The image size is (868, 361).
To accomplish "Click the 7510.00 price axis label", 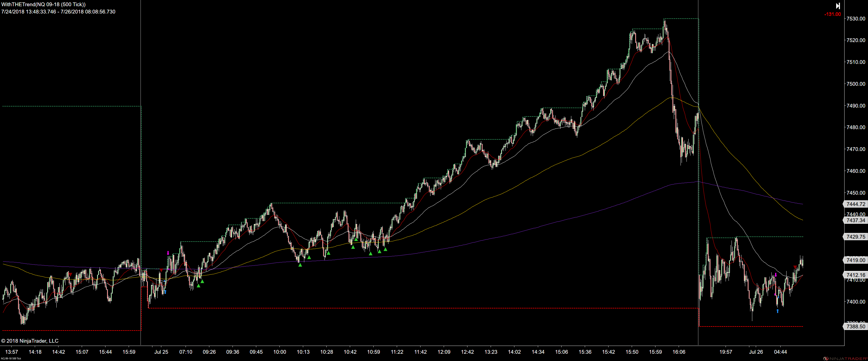I will tap(856, 62).
